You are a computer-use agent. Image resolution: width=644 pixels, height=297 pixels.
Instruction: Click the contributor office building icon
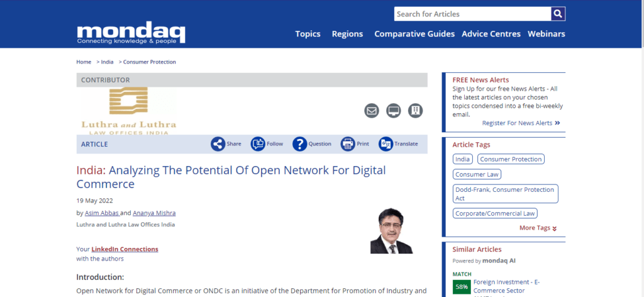pyautogui.click(x=415, y=111)
